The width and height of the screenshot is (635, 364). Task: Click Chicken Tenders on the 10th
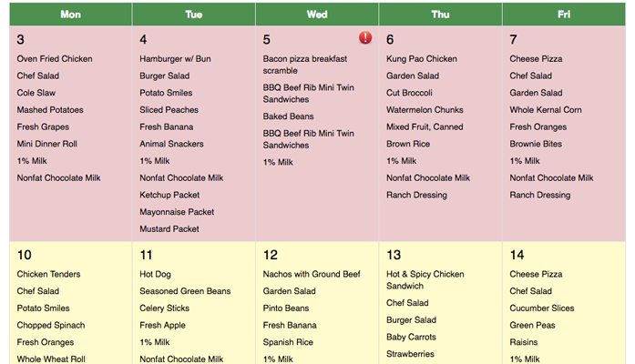coord(51,274)
